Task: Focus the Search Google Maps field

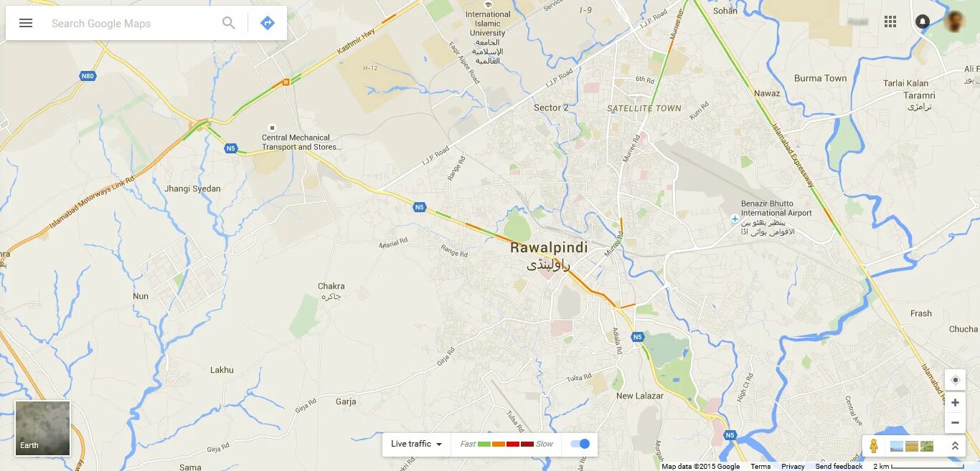Action: 133,23
